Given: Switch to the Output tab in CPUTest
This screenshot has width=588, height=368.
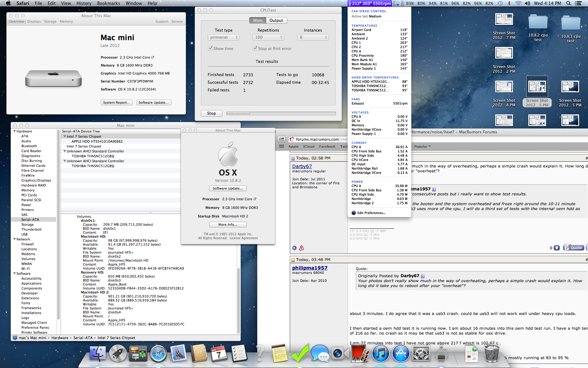Looking at the screenshot, I should click(276, 21).
